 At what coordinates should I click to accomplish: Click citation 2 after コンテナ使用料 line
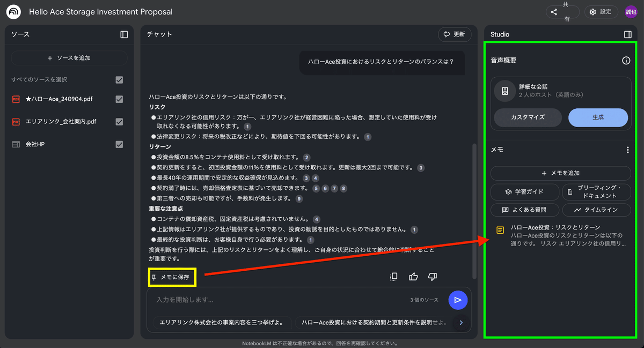tap(306, 157)
